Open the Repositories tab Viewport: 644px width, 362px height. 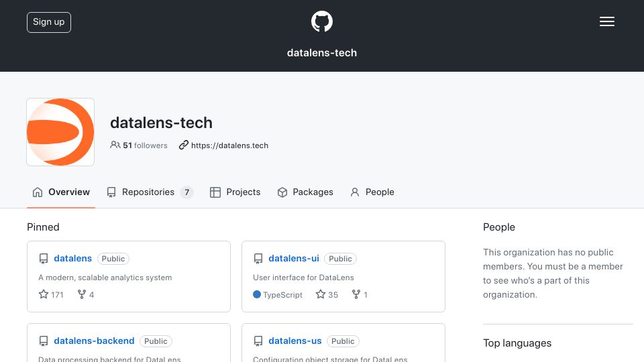click(x=150, y=192)
